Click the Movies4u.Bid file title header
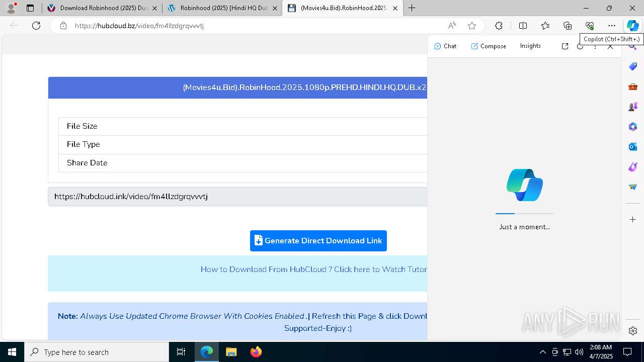This screenshot has width=644, height=362. point(305,87)
